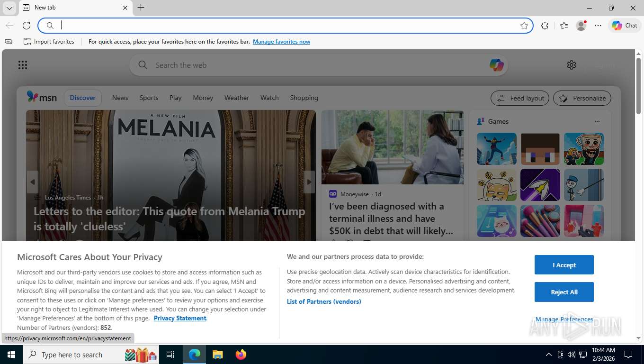Launch the purple rocket game thumbnail
Image resolution: width=644 pixels, height=364 pixels.
click(540, 185)
